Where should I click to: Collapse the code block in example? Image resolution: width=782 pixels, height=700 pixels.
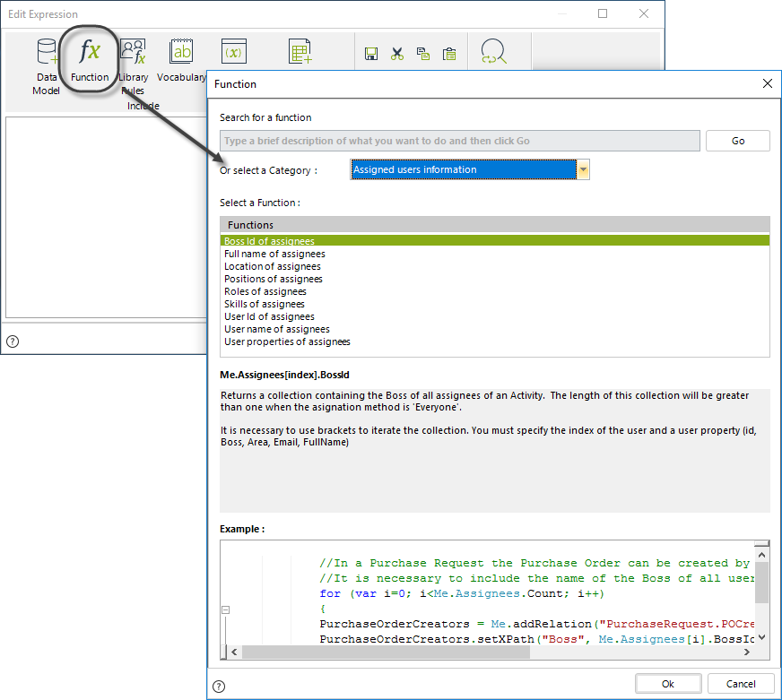(x=225, y=609)
